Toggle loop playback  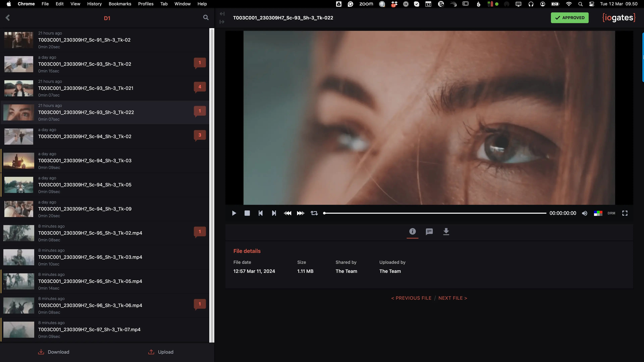point(314,213)
